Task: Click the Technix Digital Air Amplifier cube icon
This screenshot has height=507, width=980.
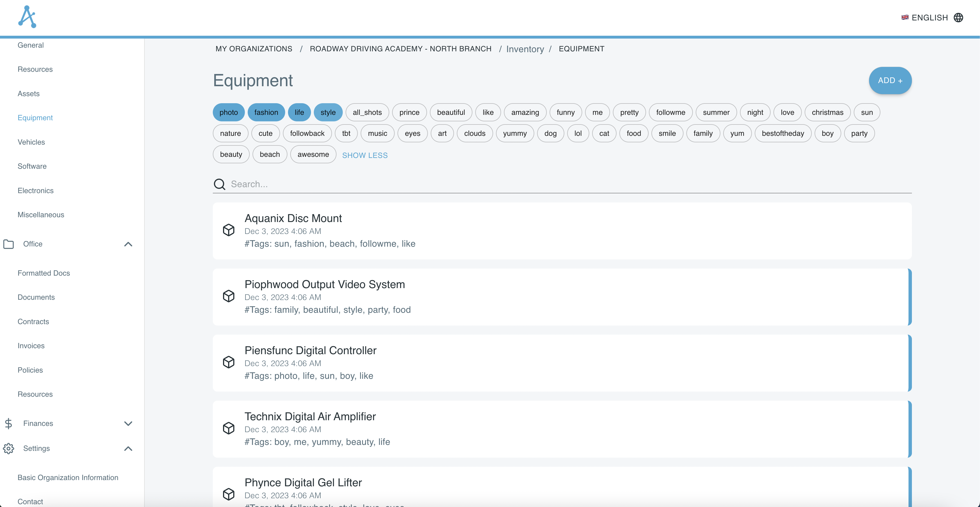Action: 229,428
